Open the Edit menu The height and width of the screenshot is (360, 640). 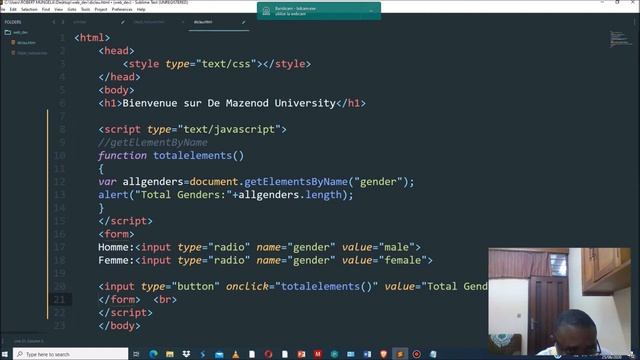[x=13, y=9]
